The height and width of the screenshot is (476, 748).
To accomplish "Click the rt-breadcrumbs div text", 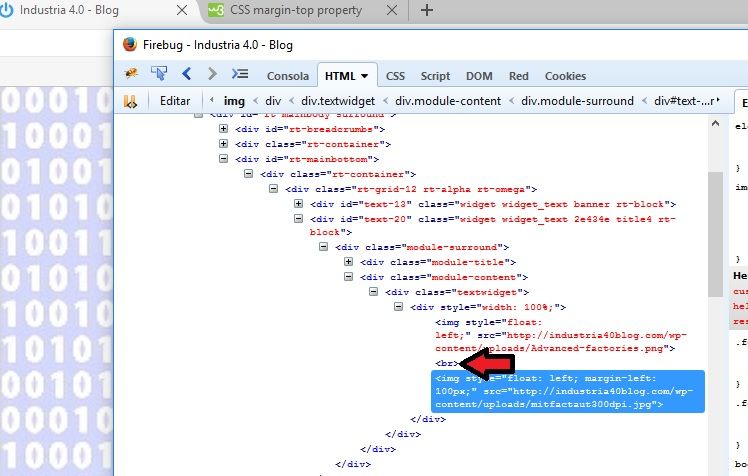I will click(x=310, y=129).
